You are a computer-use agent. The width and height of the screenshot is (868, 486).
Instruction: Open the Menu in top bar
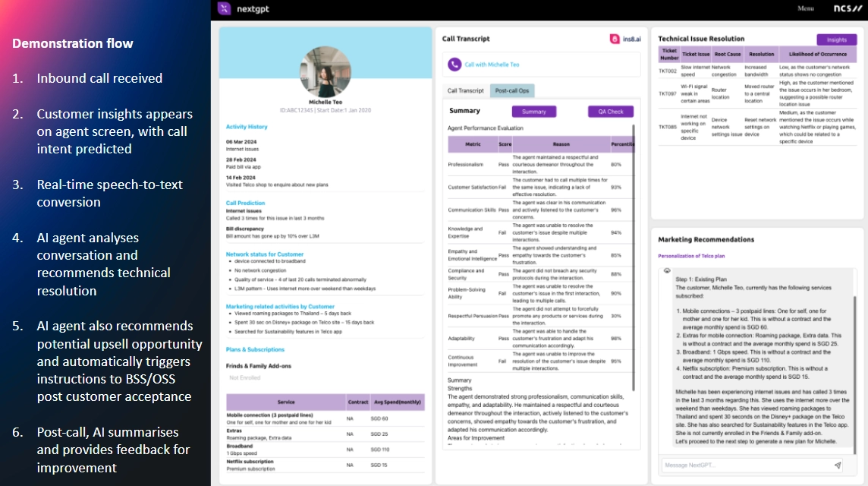coord(806,8)
